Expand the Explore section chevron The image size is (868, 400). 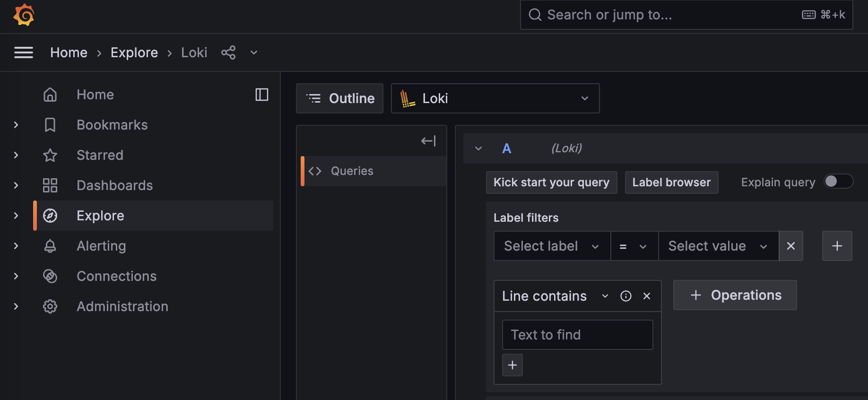point(16,216)
